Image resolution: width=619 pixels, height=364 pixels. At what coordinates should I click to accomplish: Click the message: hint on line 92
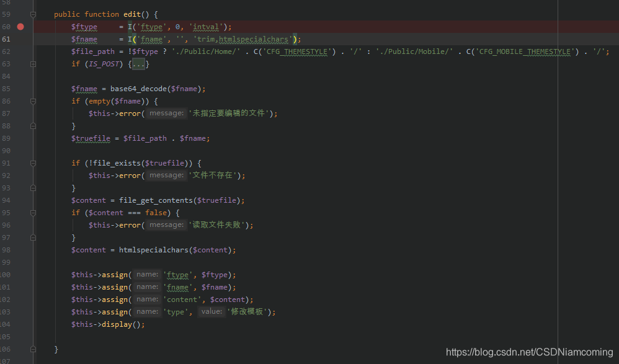(167, 175)
